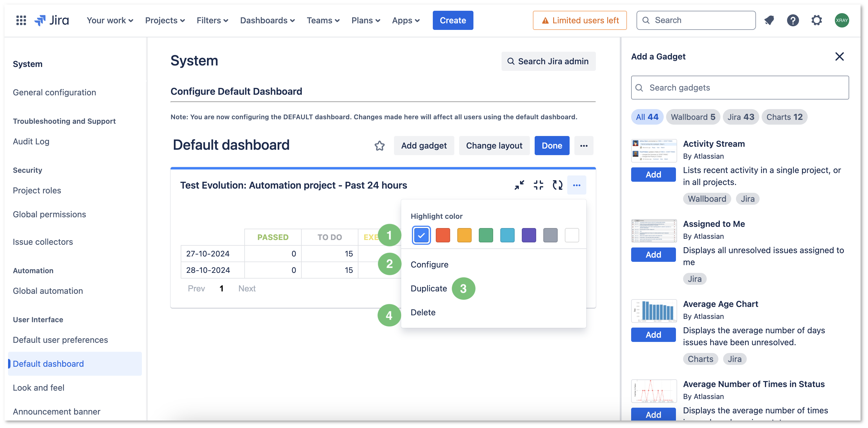Filter gadgets by Charts 12
The width and height of the screenshot is (868, 428).
tap(784, 117)
